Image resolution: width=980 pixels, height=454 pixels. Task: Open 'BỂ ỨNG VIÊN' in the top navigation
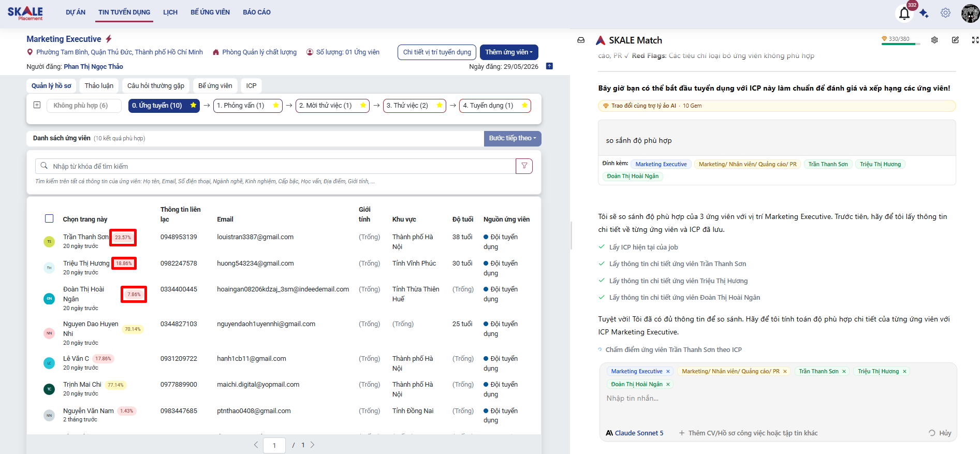pos(210,12)
